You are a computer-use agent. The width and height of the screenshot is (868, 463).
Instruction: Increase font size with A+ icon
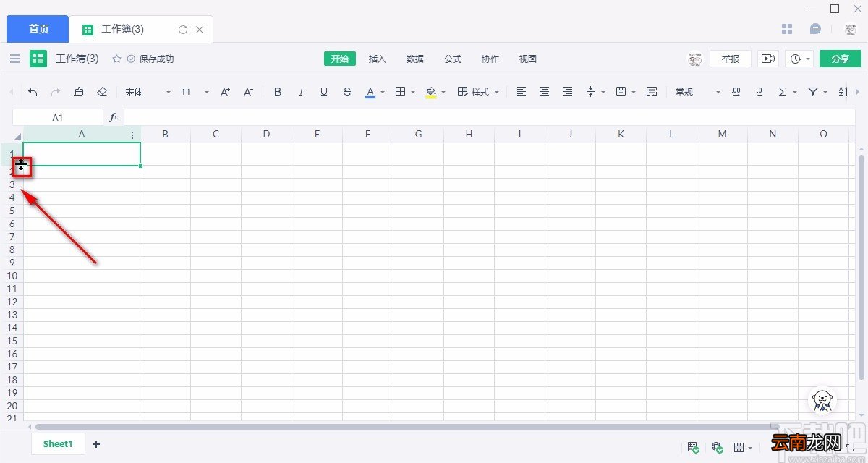click(225, 92)
